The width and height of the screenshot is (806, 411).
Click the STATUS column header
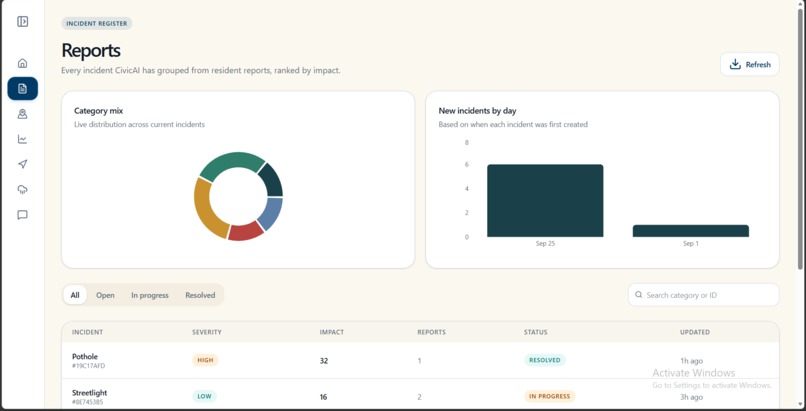click(x=536, y=332)
